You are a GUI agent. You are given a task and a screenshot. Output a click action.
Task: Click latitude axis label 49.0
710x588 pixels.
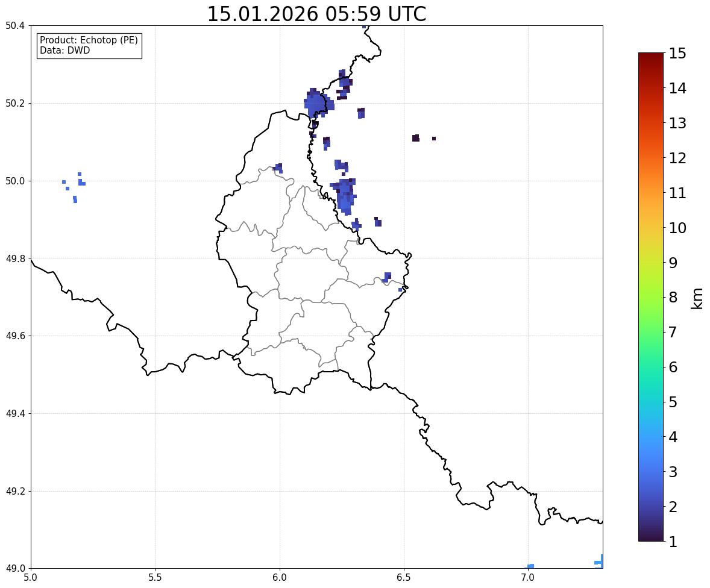click(15, 569)
